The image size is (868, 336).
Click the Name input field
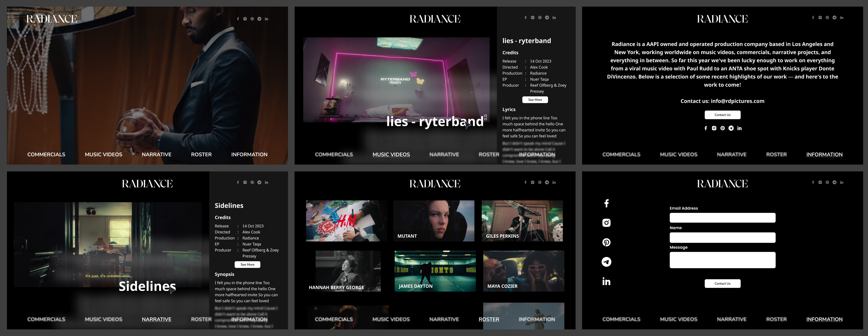722,237
